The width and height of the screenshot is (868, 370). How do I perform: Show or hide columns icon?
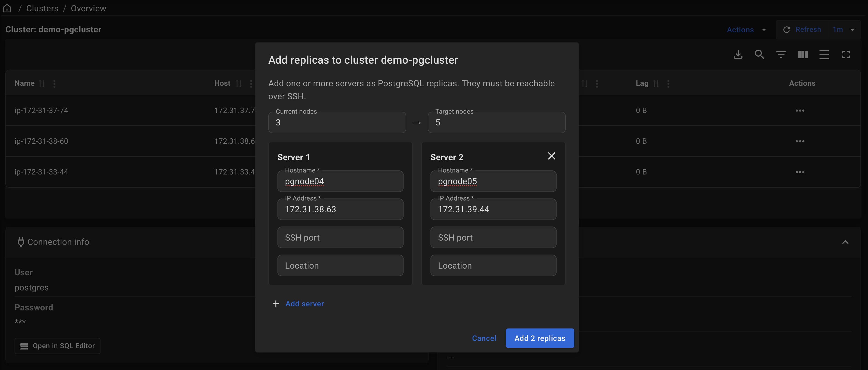coord(803,54)
